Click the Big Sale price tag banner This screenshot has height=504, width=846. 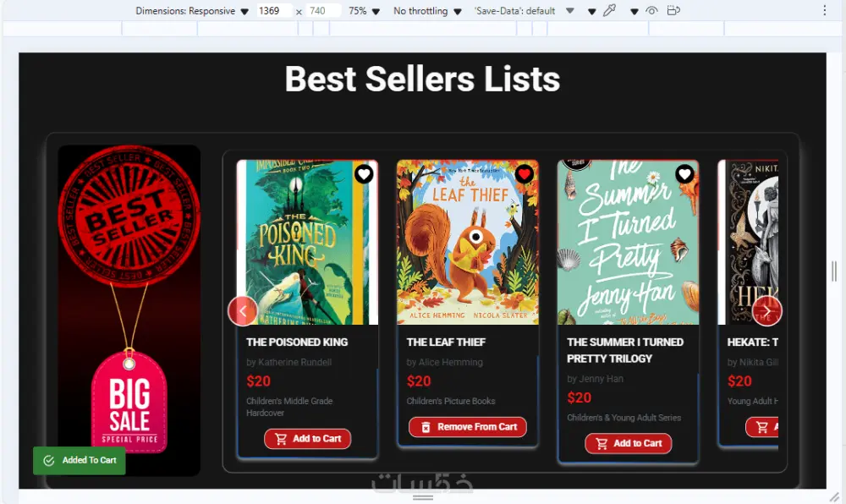pyautogui.click(x=129, y=402)
